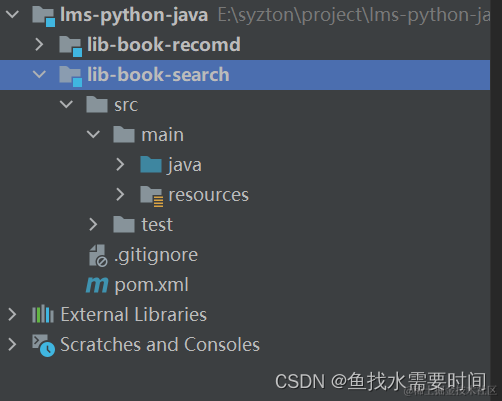The image size is (502, 401).
Task: Select the .gitignore file name
Action: 156,256
